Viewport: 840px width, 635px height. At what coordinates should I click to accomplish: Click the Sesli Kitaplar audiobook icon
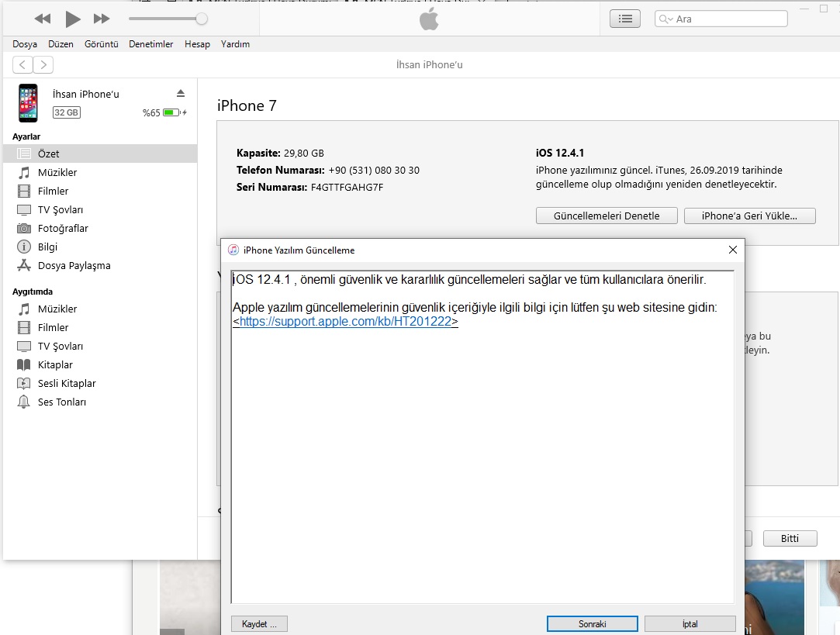[24, 383]
